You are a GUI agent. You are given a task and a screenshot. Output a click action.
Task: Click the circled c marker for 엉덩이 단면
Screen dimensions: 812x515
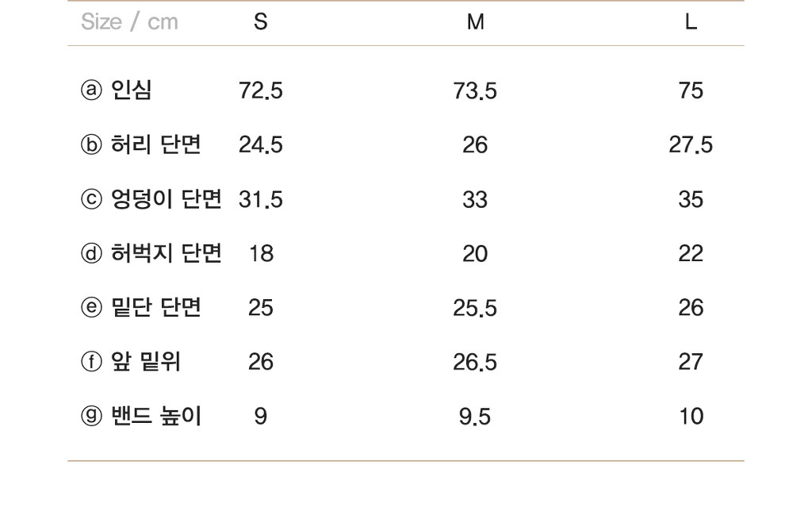coord(91,199)
